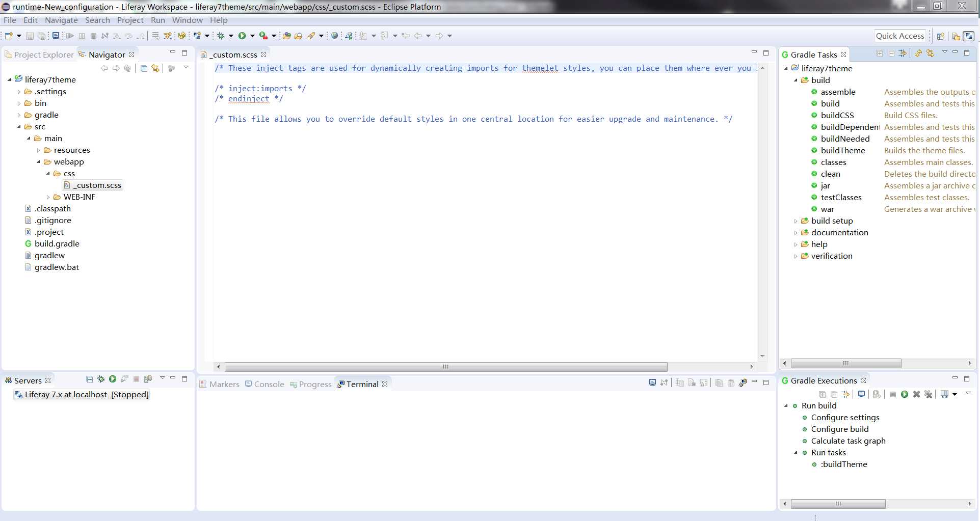This screenshot has width=980, height=521.
Task: Click the :buildTheme execution entry
Action: (843, 464)
